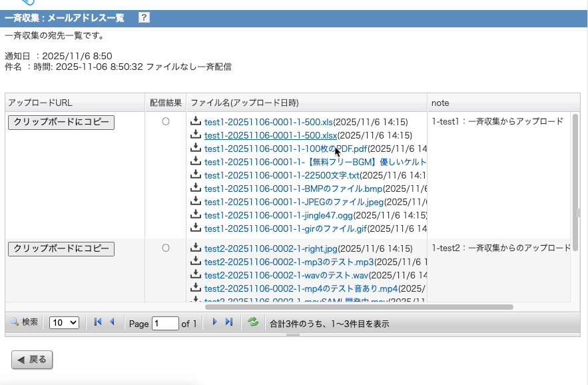The height and width of the screenshot is (385, 588).
Task: Open the test1 100枚のPDF.pdf file link
Action: coord(286,149)
